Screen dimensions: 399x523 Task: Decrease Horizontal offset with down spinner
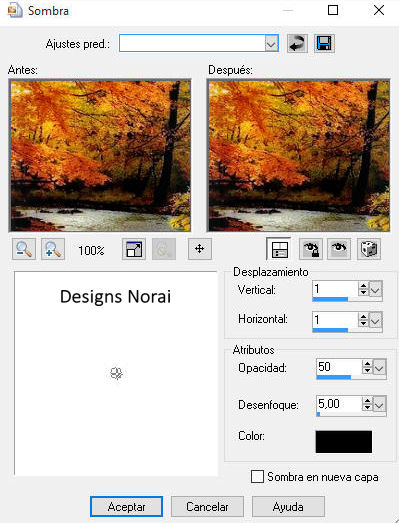pyautogui.click(x=363, y=324)
